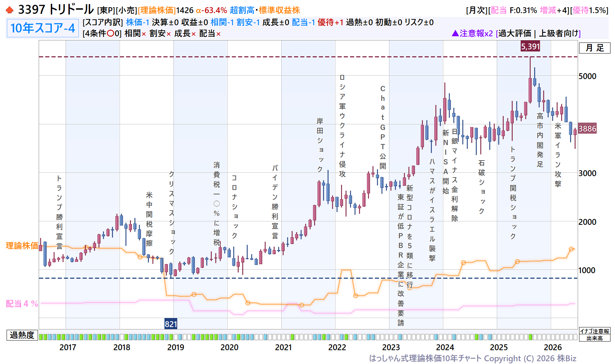Click the トランプ関税ショック event label
This screenshot has height=364, width=615.
tap(513, 193)
